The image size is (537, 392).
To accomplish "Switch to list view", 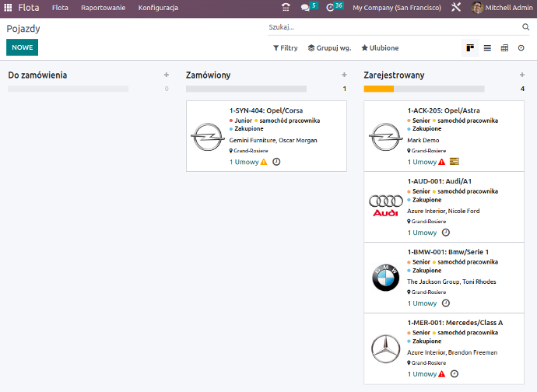I will tap(487, 48).
